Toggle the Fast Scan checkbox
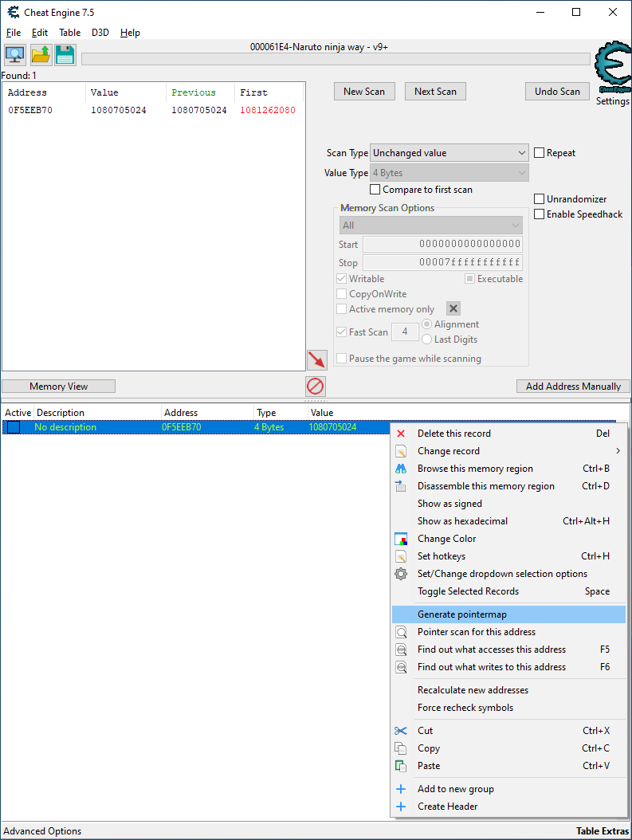This screenshot has height=840, width=632. pos(341,332)
